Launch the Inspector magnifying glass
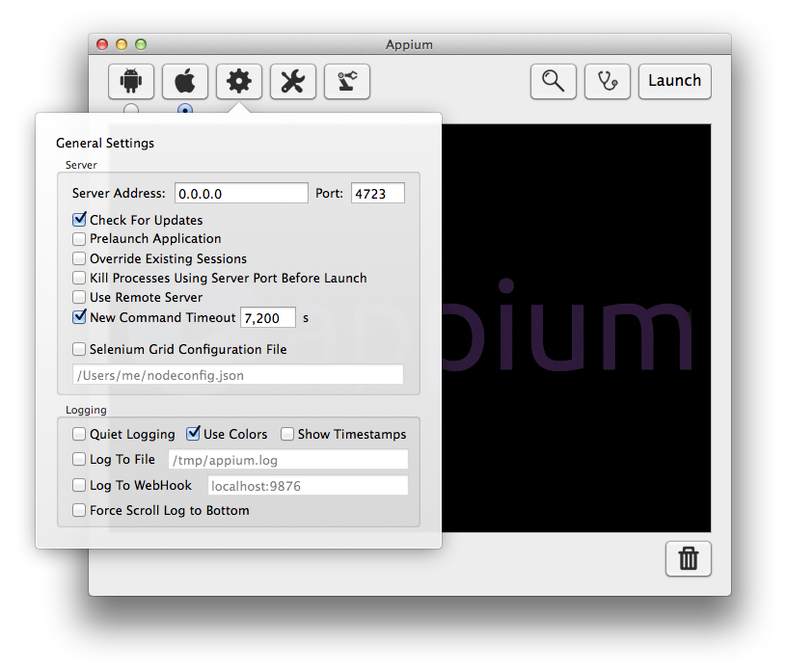 [x=554, y=82]
